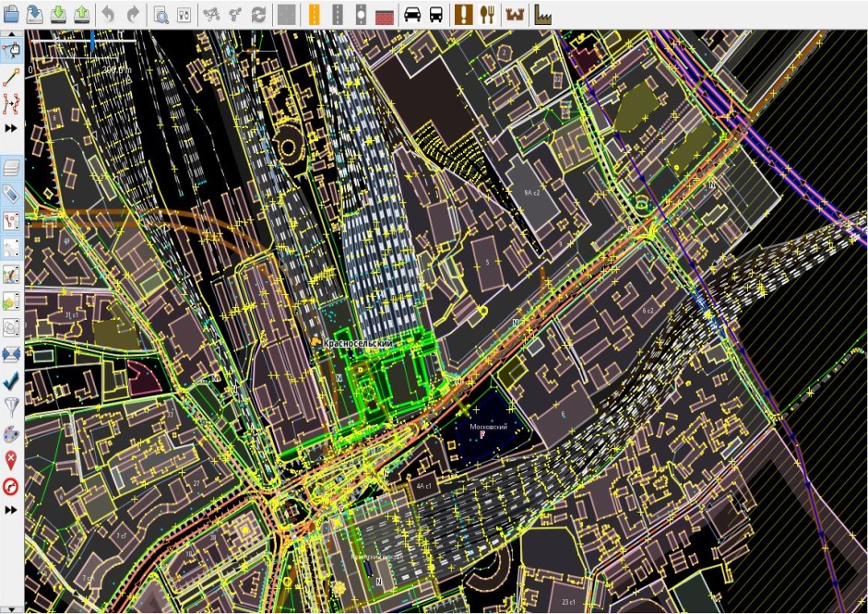Open the search magnifier tool

point(161,15)
